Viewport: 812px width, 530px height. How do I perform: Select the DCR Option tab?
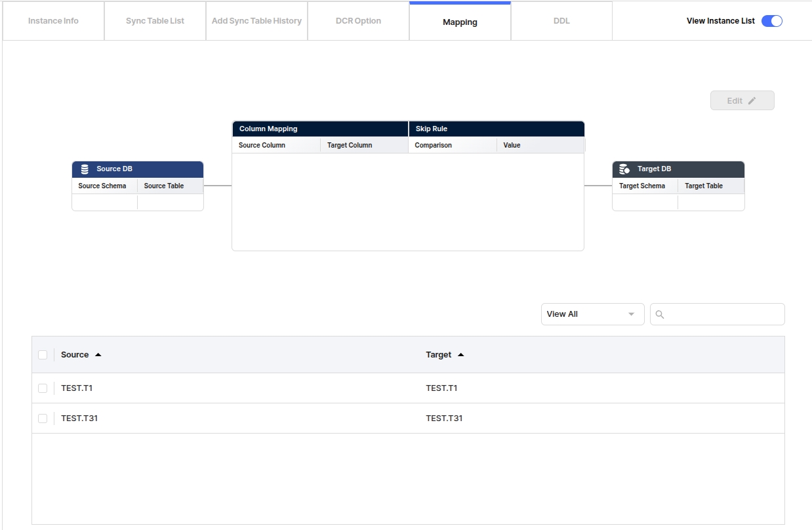pyautogui.click(x=358, y=21)
